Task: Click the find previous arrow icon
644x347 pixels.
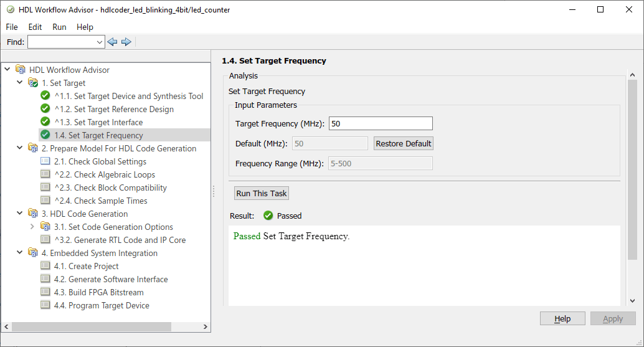Action: 112,42
